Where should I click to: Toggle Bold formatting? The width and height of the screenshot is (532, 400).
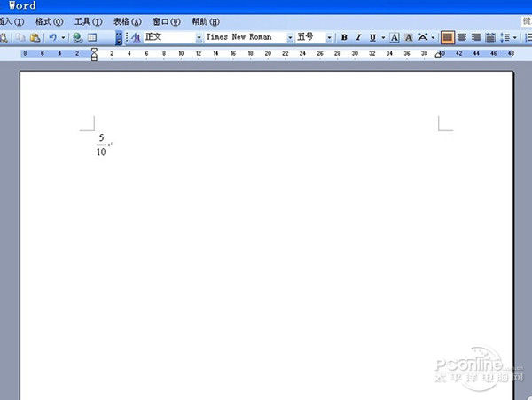click(344, 37)
